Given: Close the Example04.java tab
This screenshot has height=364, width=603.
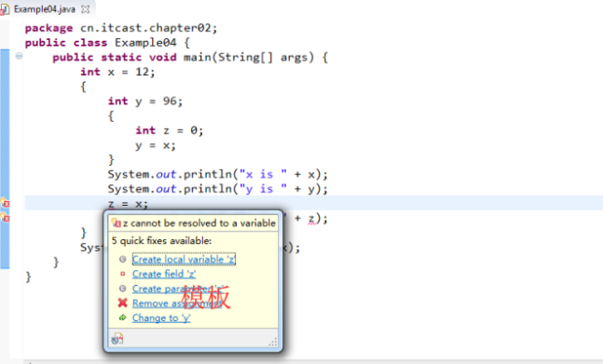Looking at the screenshot, I should pyautogui.click(x=86, y=9).
